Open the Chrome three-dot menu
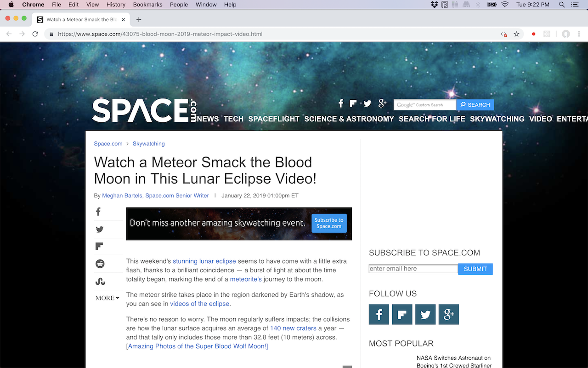The width and height of the screenshot is (588, 368). coord(579,34)
